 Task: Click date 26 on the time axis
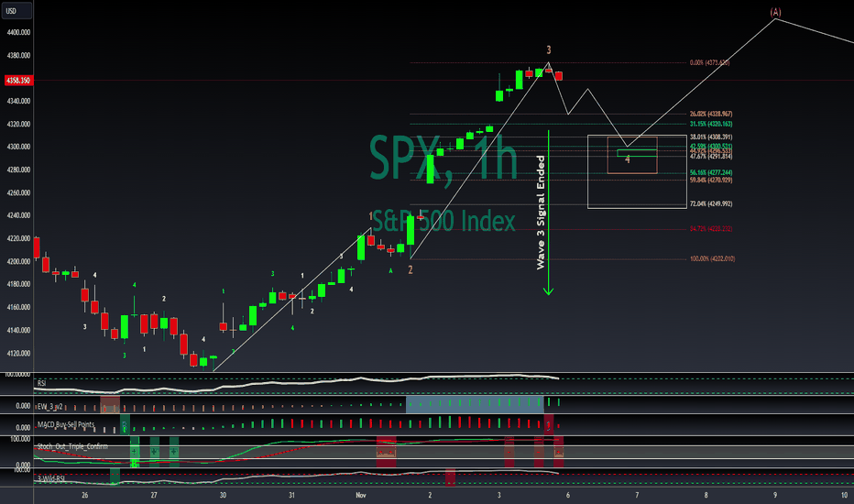85,495
